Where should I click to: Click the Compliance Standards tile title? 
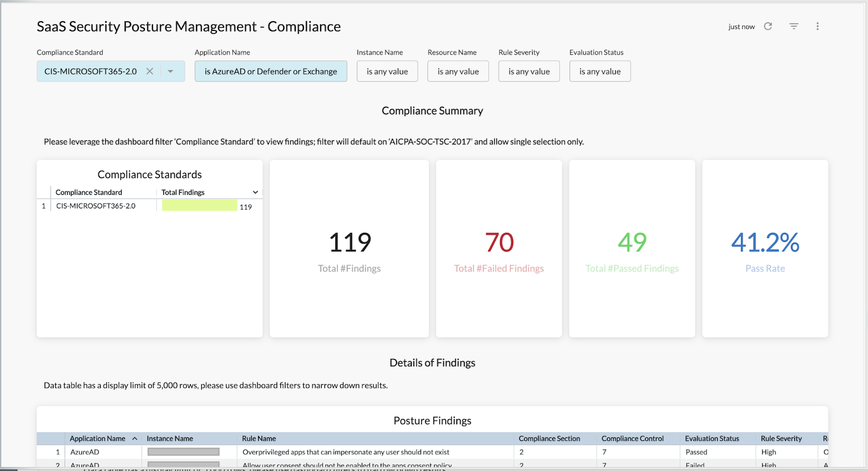tap(150, 174)
